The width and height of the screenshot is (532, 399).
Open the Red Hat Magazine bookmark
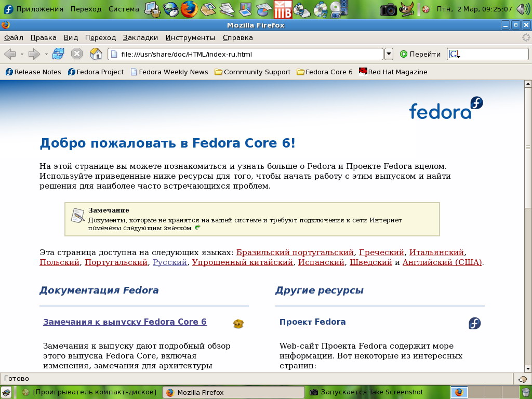pos(393,72)
